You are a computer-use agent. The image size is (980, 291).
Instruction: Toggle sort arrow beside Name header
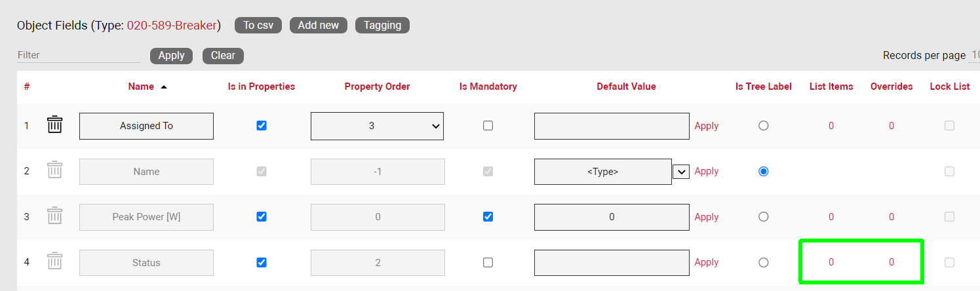[x=164, y=87]
